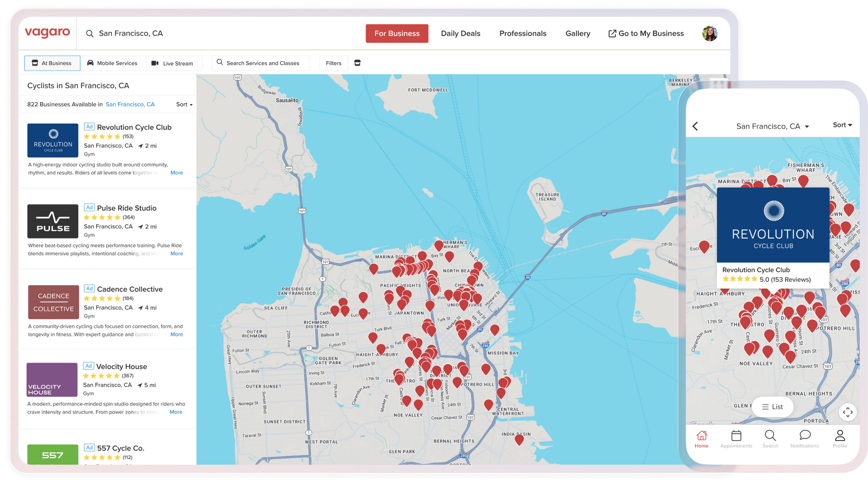The height and width of the screenshot is (485, 868).
Task: Click the "822 Businesses Available in" text
Action: click(x=65, y=104)
